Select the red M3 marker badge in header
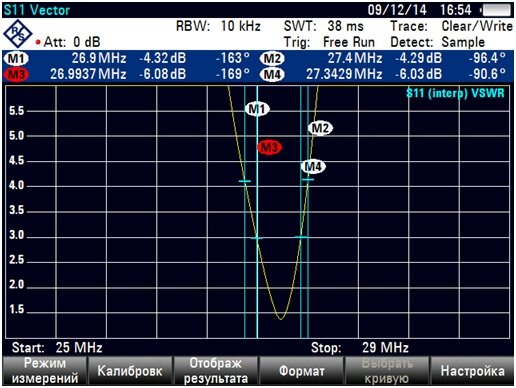 (x=16, y=74)
